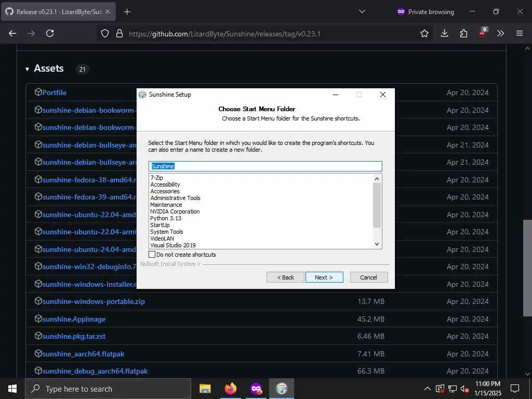Open the Extensions puzzle icon
Screen dimensions: 532x399
[x=463, y=33]
